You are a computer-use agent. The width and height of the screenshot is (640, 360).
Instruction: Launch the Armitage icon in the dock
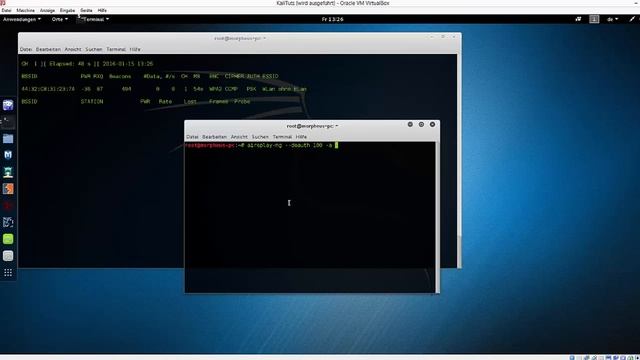click(8, 172)
